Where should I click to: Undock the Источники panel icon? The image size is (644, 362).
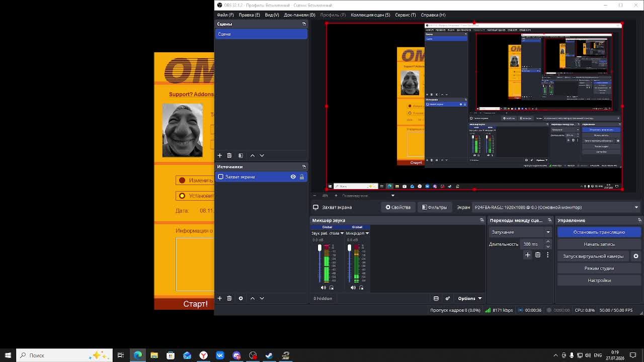tap(304, 166)
